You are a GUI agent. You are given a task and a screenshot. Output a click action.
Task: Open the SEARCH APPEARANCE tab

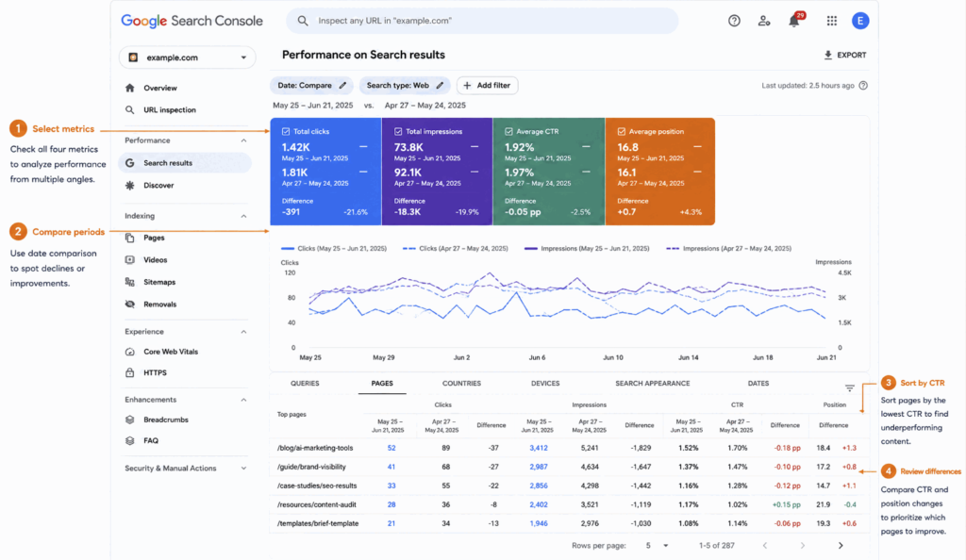click(x=653, y=384)
